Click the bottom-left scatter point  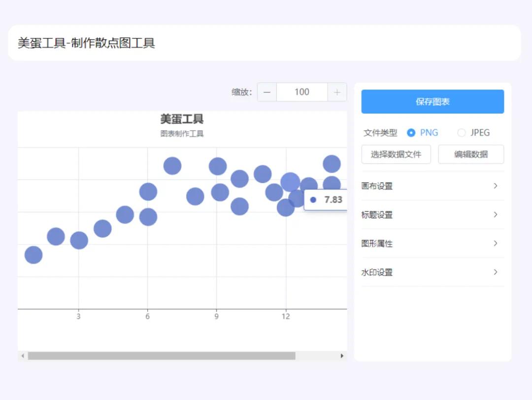[x=33, y=255]
